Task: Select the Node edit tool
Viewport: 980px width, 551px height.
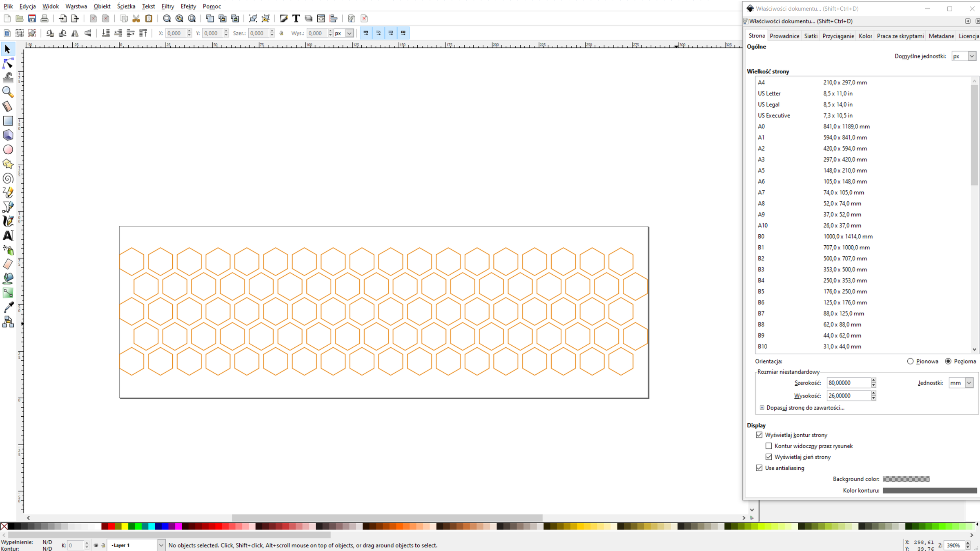Action: [x=8, y=63]
